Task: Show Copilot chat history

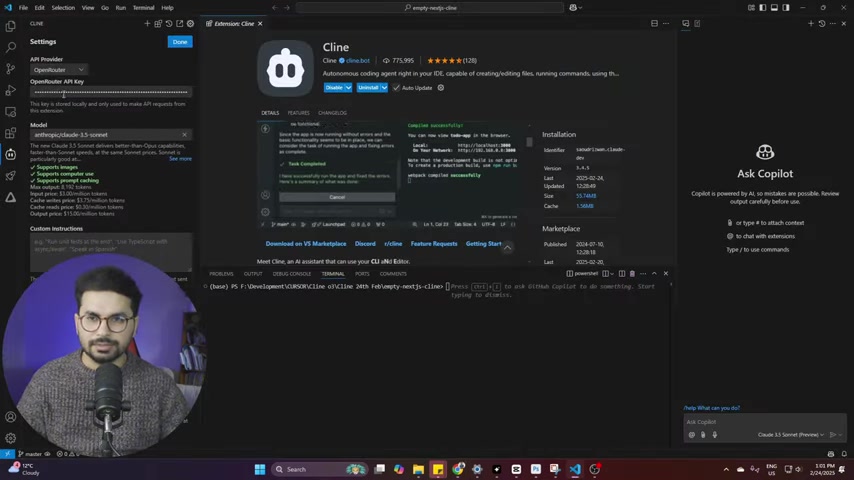Action: [821, 23]
